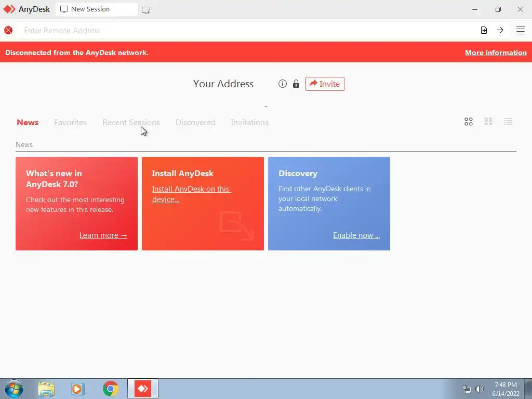Viewport: 532px width, 399px height.
Task: Click the red disconnected status icon
Action: 8,30
